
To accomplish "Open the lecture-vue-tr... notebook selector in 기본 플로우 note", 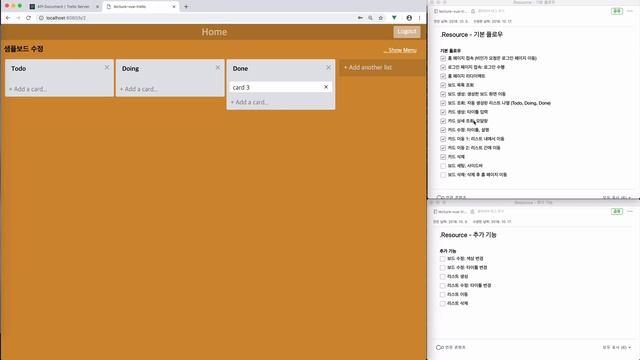I will point(450,11).
